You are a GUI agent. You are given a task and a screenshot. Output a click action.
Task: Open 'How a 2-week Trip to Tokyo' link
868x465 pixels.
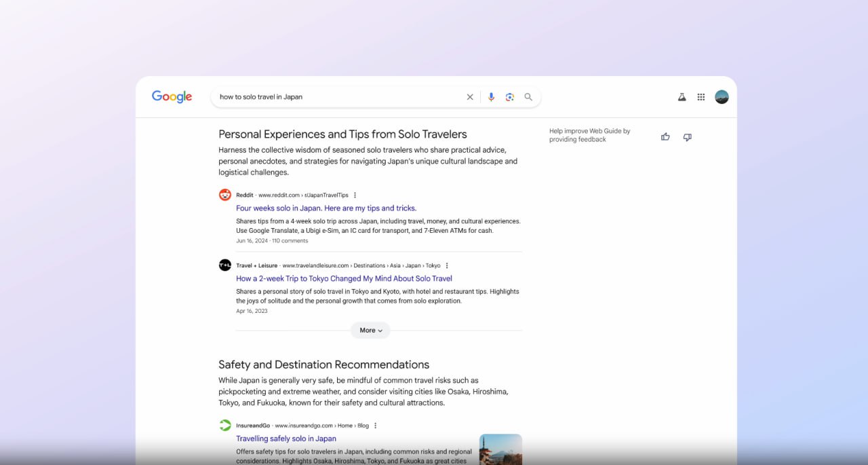[x=344, y=278]
